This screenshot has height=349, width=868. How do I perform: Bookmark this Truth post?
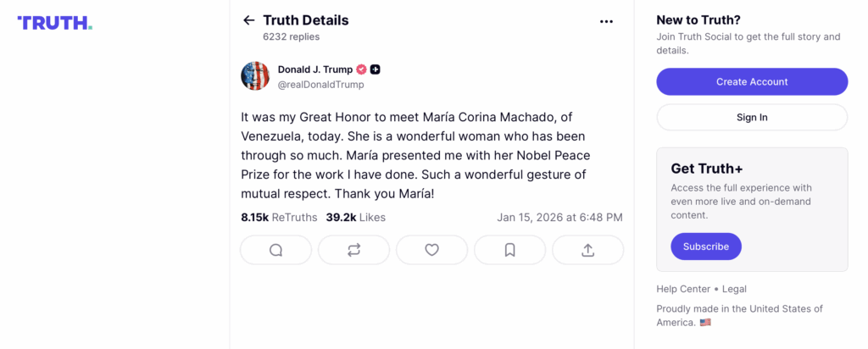(x=509, y=250)
